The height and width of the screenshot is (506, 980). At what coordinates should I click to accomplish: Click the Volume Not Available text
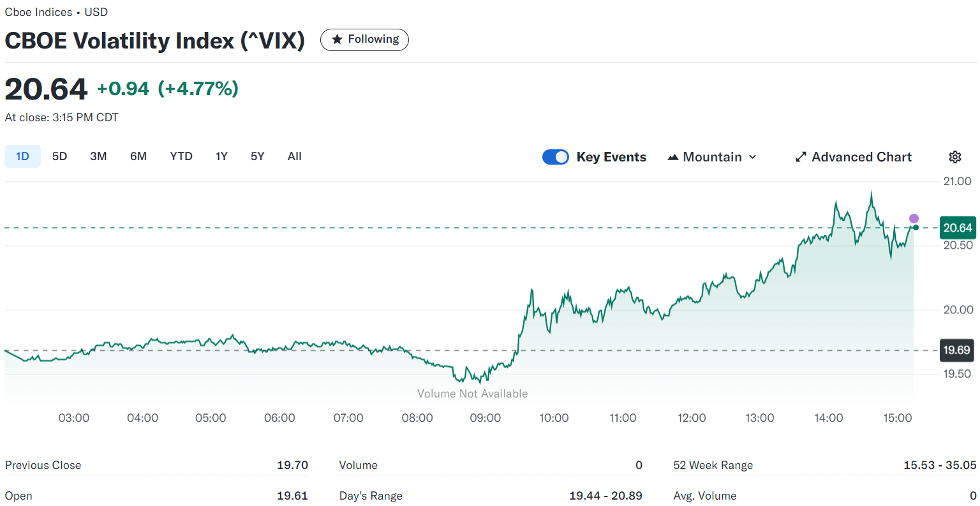473,394
